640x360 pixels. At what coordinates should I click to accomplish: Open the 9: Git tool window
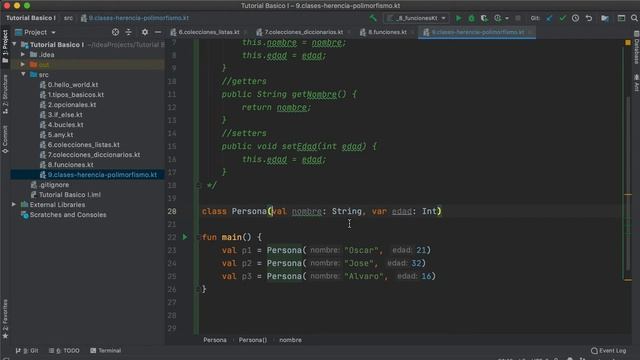coord(27,351)
